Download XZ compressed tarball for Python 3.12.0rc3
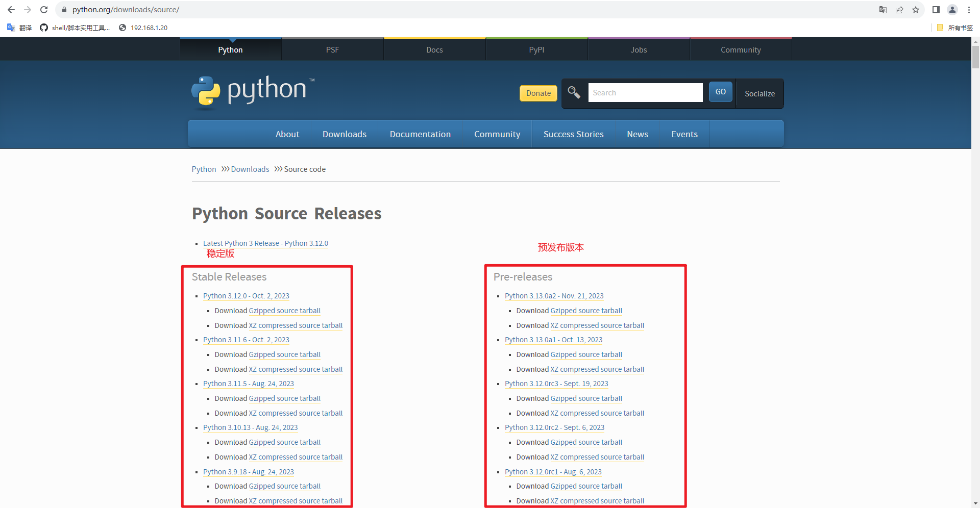Image resolution: width=980 pixels, height=508 pixels. pos(597,413)
